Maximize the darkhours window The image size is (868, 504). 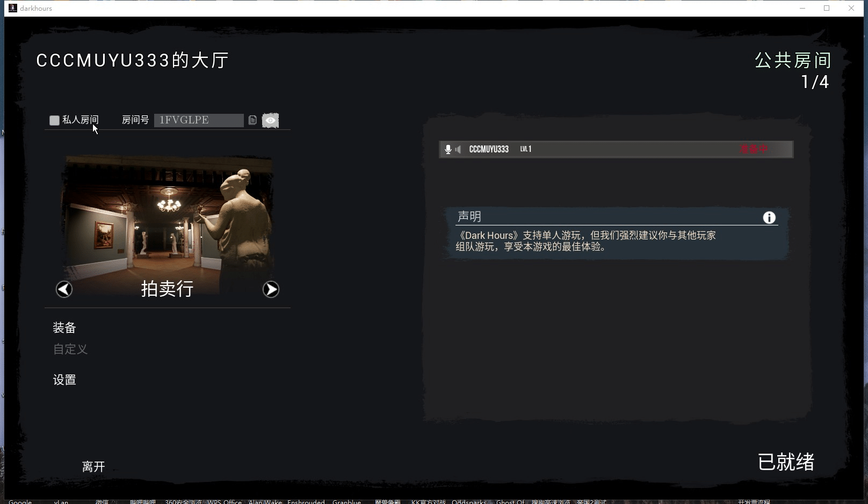827,8
